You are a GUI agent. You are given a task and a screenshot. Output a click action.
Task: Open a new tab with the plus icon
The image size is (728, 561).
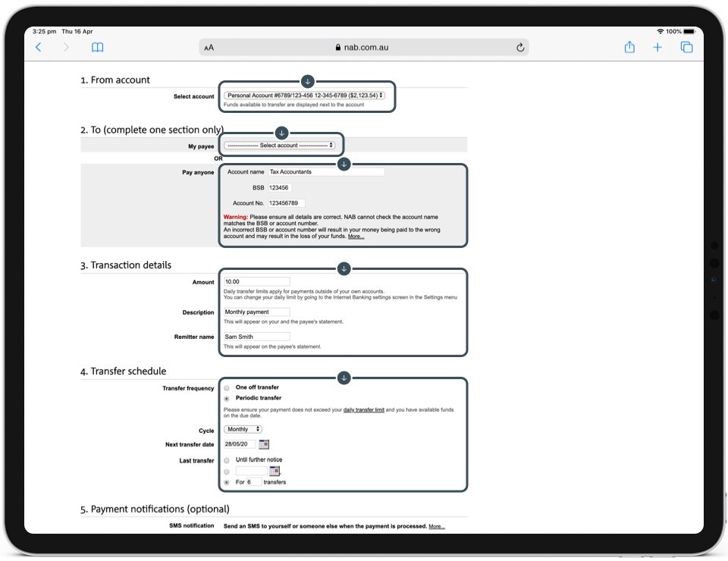pyautogui.click(x=657, y=47)
